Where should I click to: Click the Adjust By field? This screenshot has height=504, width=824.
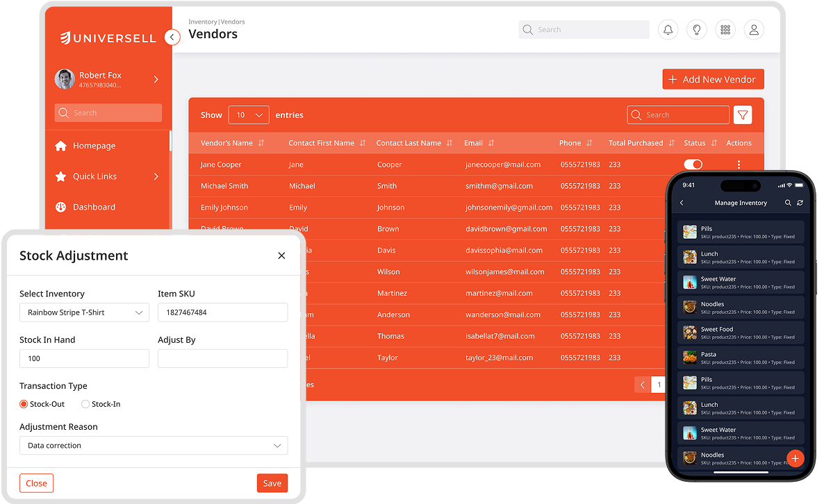(x=223, y=359)
